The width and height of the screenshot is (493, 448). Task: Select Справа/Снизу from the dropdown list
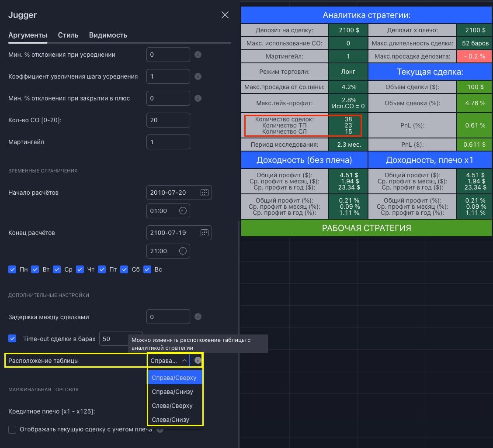172,392
